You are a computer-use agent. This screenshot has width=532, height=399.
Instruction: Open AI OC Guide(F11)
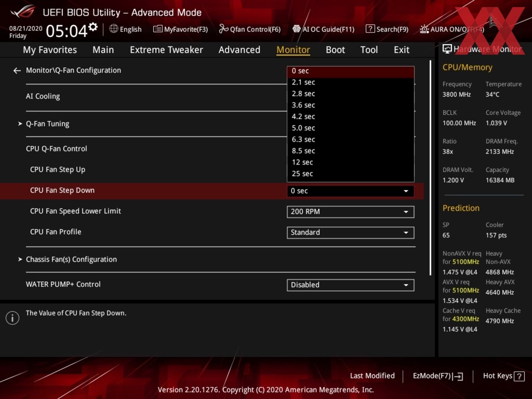[324, 29]
